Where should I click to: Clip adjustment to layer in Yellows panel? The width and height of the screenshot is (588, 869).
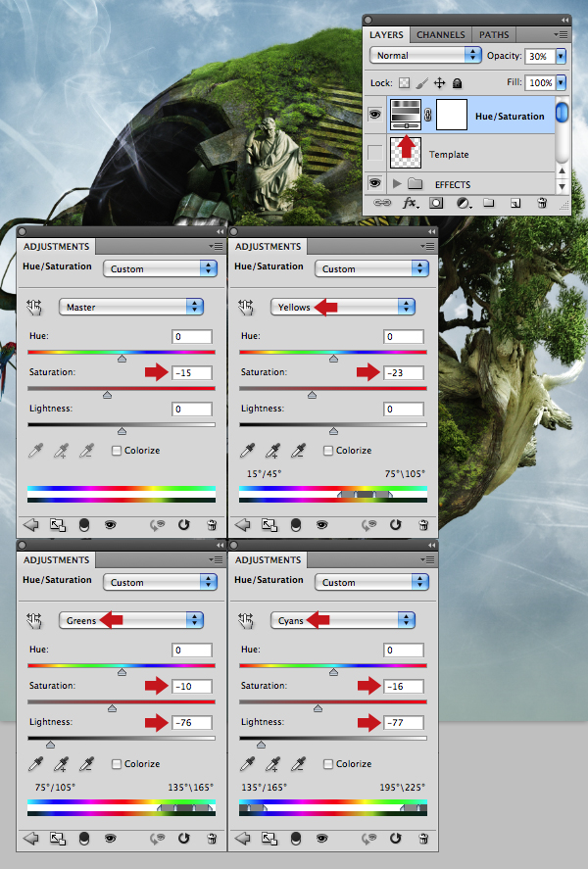coord(295,524)
